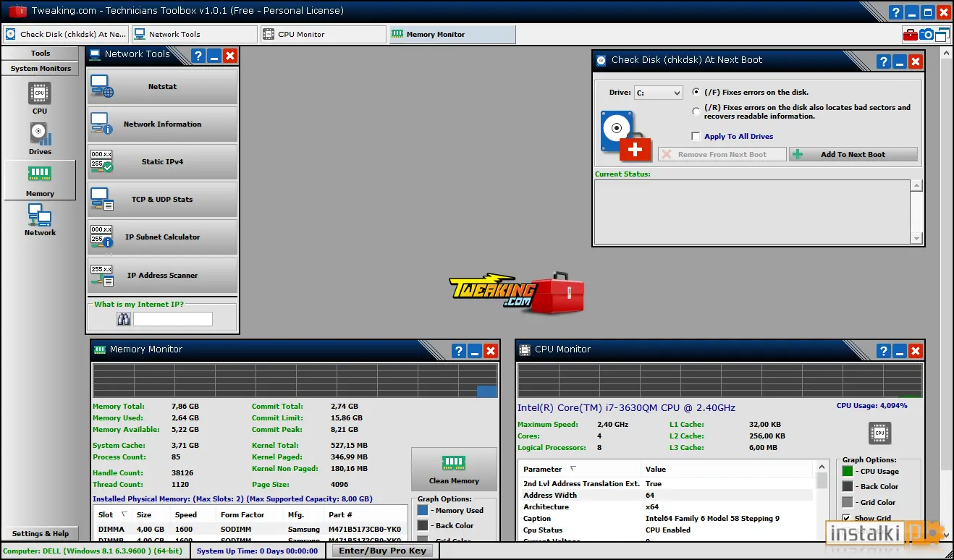The height and width of the screenshot is (560, 954).
Task: Open Settings & Help
Action: coord(41,534)
